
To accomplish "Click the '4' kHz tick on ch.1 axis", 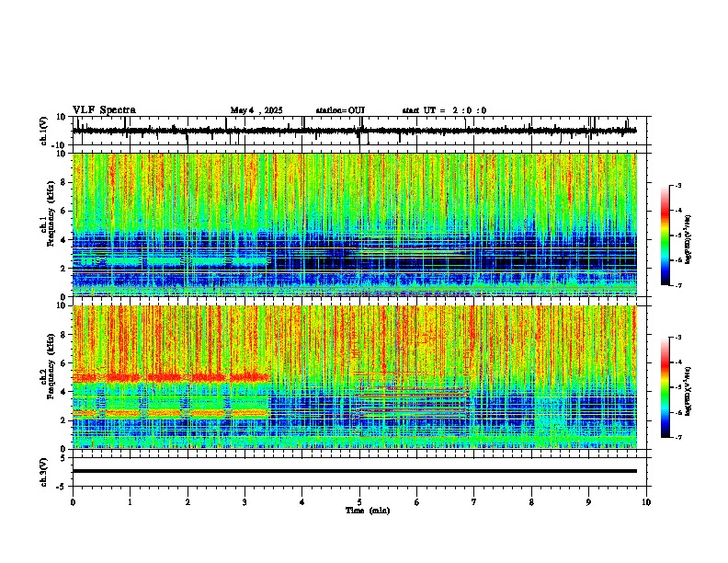I will [x=64, y=240].
